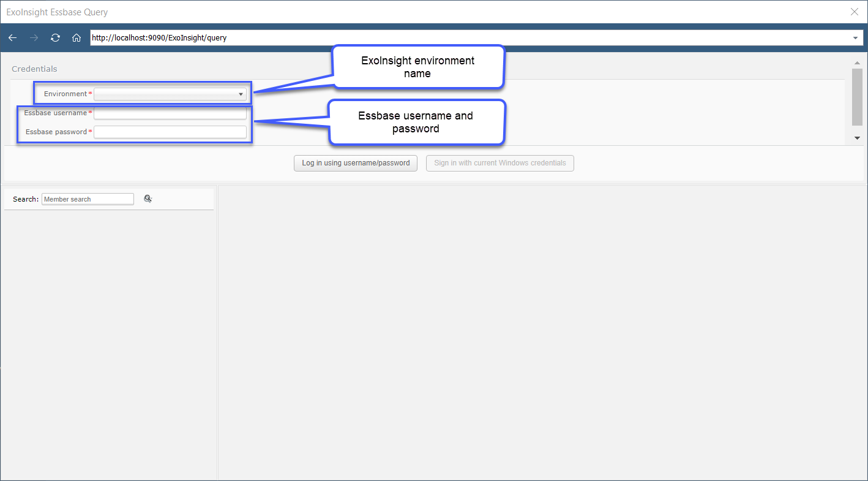Reload the page with the refresh icon
The image size is (868, 481).
coord(55,38)
